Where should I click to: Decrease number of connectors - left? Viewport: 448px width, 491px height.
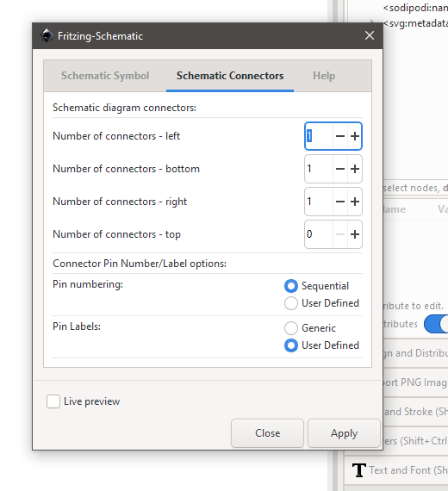[340, 136]
